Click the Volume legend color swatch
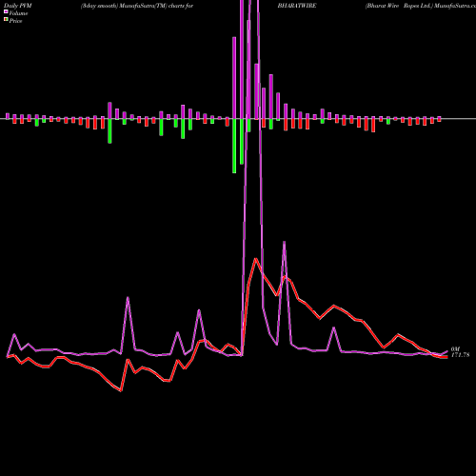 [x=6, y=12]
